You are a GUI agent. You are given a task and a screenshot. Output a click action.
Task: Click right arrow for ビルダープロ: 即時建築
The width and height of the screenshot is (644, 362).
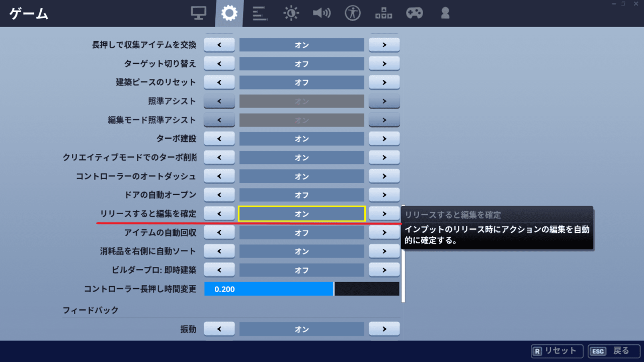384,270
